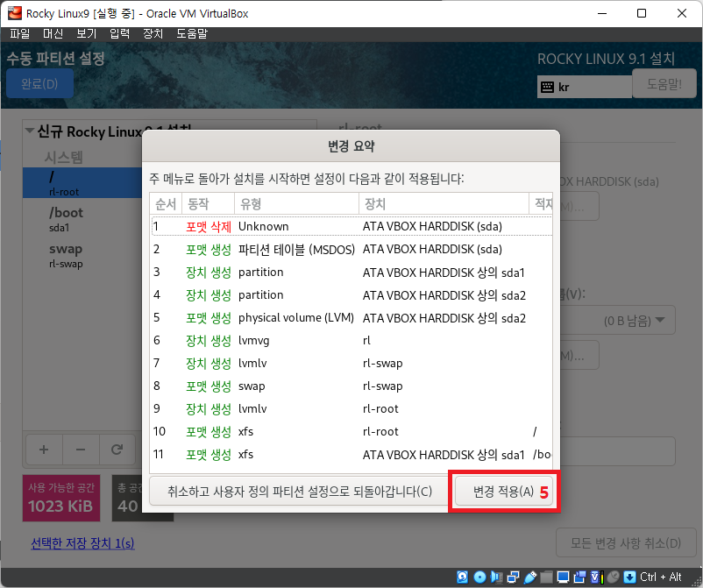This screenshot has width=703, height=588.
Task: Select row 10 xfs rl-root
Action: (351, 432)
